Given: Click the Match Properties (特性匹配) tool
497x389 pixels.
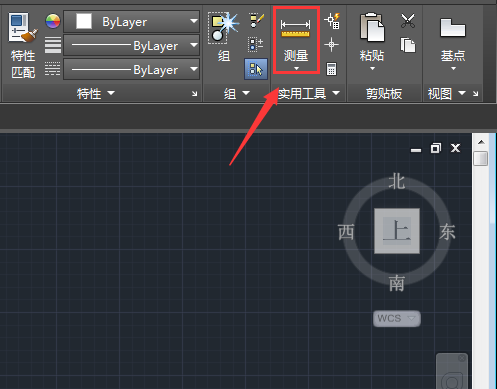Looking at the screenshot, I should tap(23, 45).
